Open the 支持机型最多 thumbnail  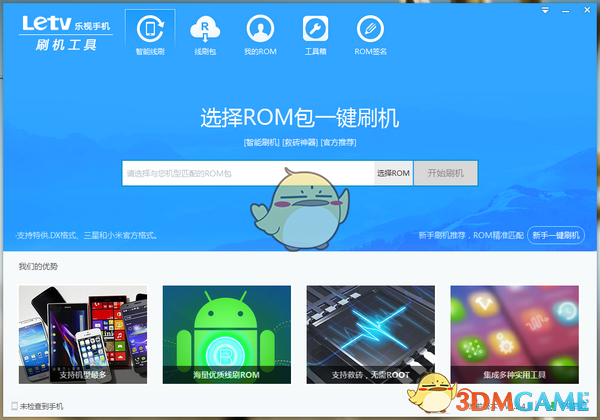click(83, 335)
